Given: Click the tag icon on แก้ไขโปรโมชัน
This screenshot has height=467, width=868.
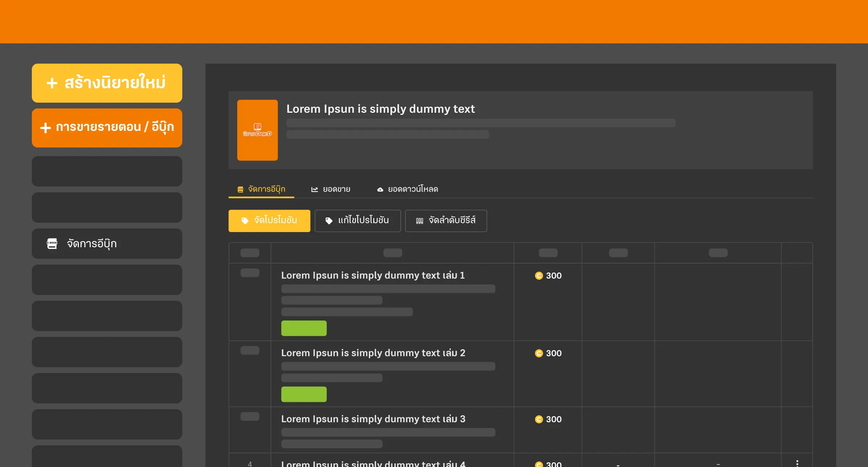Looking at the screenshot, I should [x=329, y=221].
